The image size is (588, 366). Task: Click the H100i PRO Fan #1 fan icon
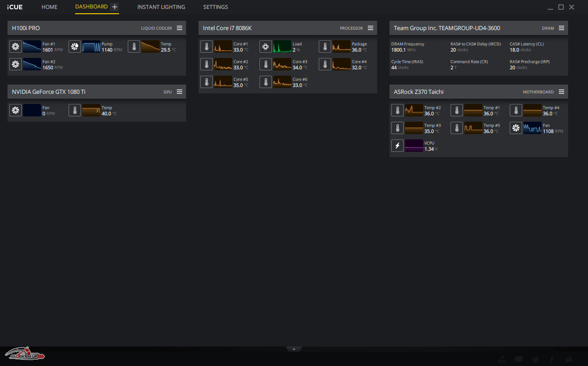point(15,46)
